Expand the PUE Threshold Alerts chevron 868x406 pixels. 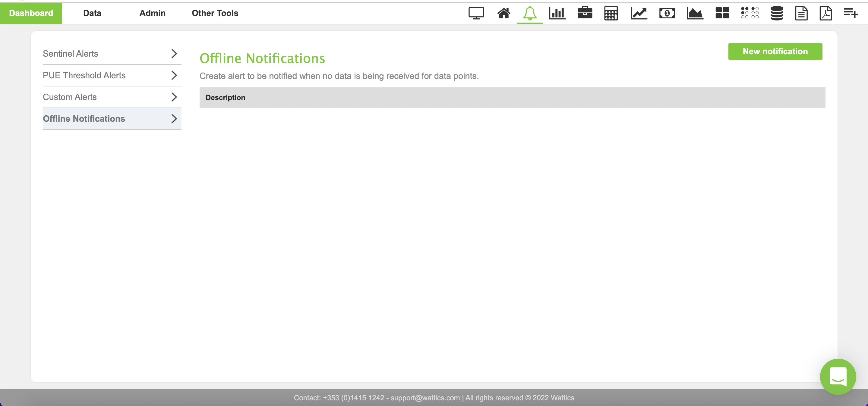click(x=174, y=75)
